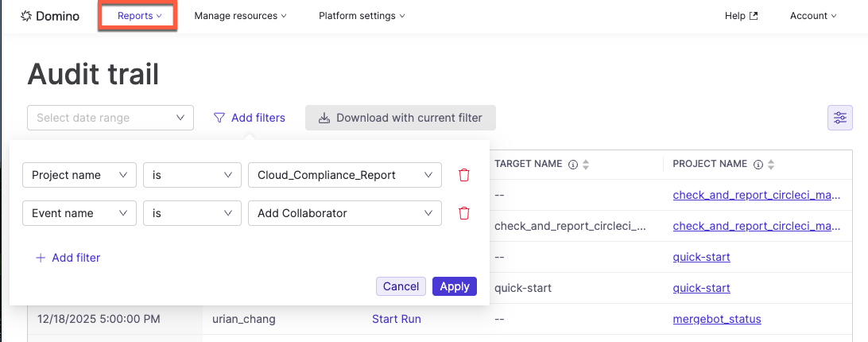Image resolution: width=868 pixels, height=342 pixels.
Task: Click the Audit trail heading
Action: tap(93, 74)
